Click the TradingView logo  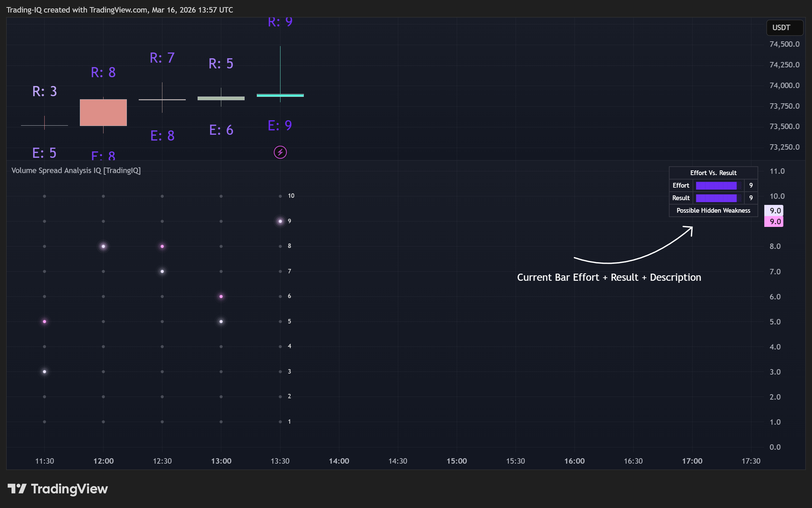coord(58,489)
